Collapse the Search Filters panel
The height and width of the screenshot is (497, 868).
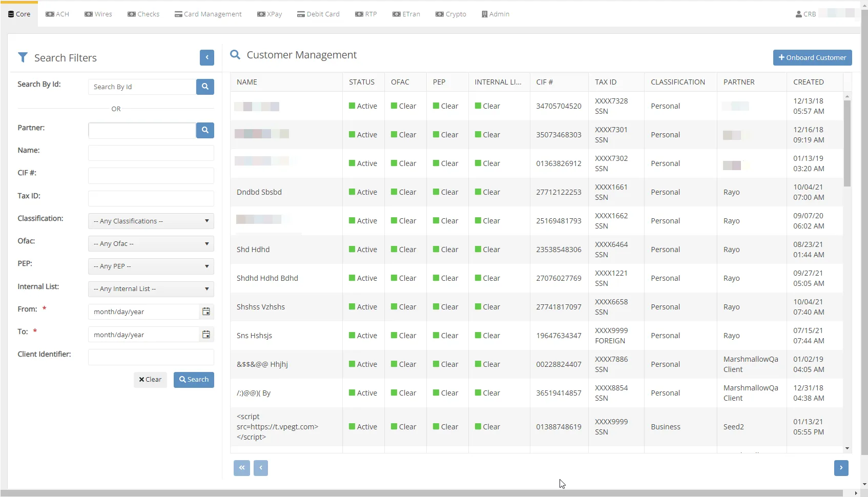[x=206, y=57]
